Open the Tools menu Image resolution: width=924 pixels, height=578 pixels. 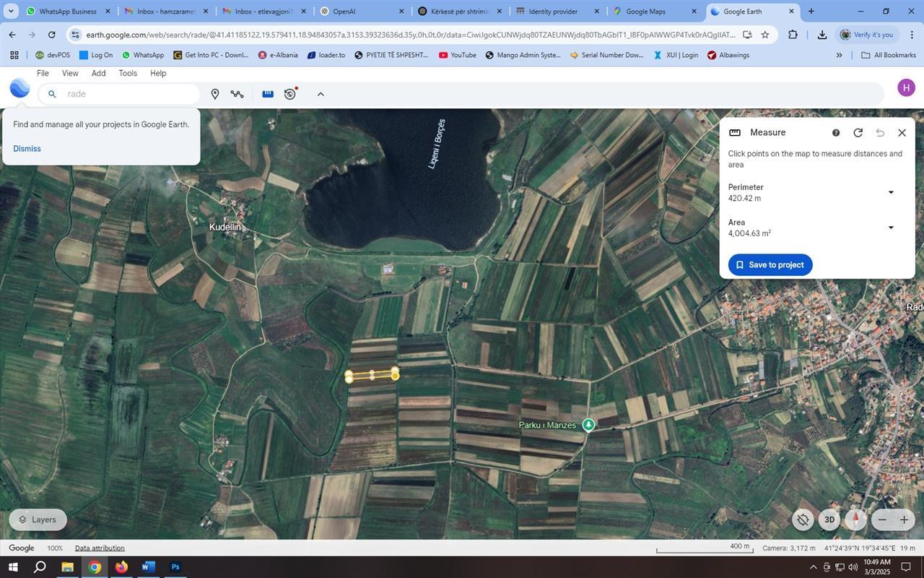coord(128,73)
